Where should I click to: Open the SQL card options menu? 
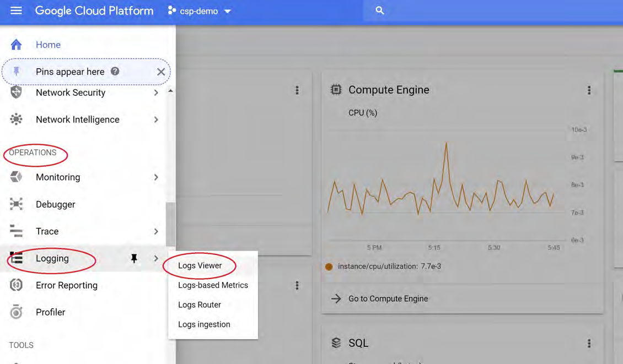(589, 344)
